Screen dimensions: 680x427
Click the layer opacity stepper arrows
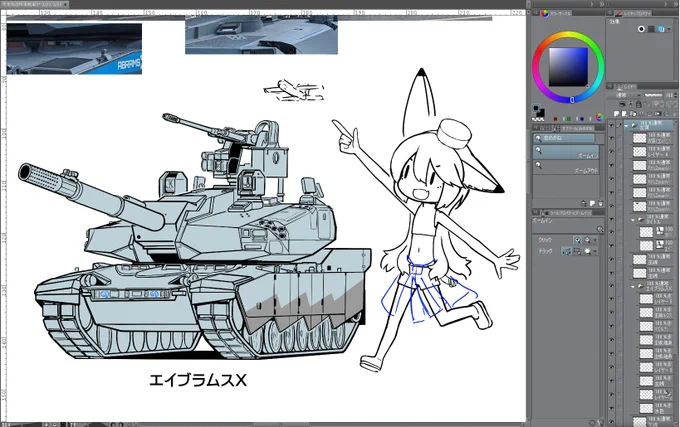coord(676,95)
